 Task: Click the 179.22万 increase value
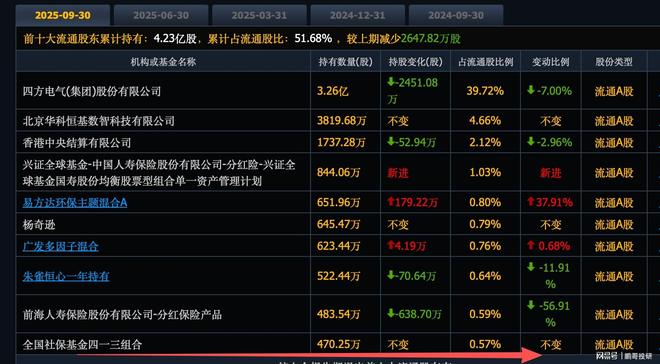pos(412,202)
